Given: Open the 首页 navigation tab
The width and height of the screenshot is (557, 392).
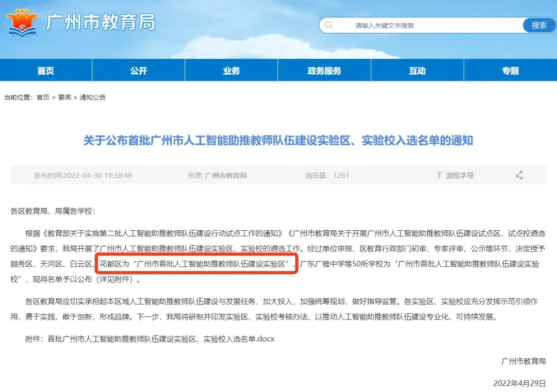Looking at the screenshot, I should (x=46, y=71).
